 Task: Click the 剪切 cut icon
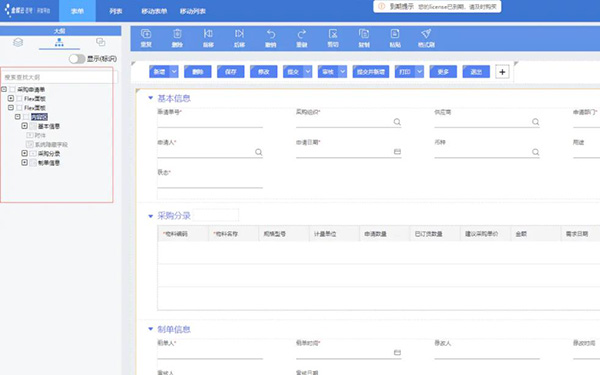click(333, 34)
